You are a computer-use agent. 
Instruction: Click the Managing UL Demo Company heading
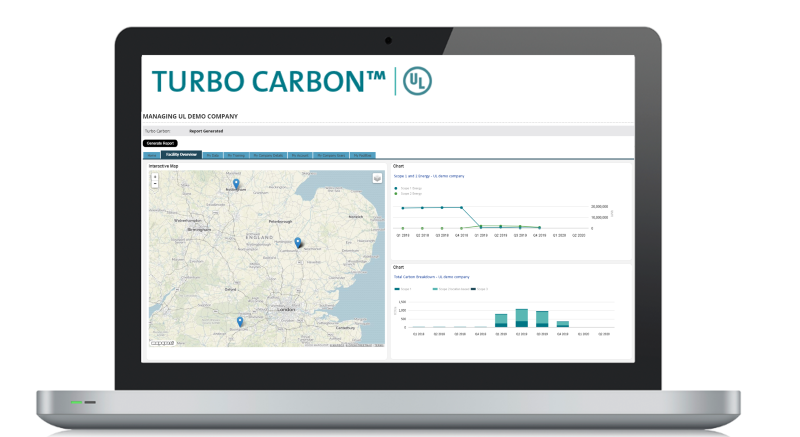click(190, 116)
